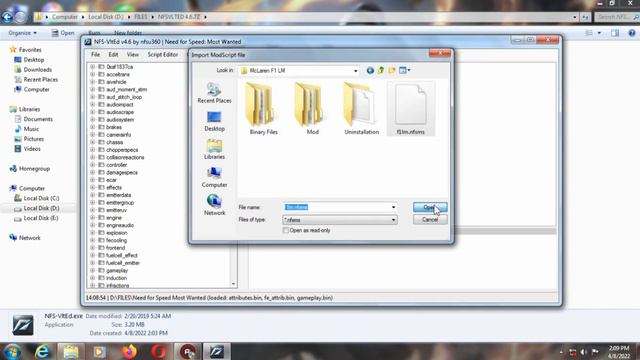The image size is (640, 360).
Task: Toggle Explorer preview pane icon
Action: [x=615, y=33]
